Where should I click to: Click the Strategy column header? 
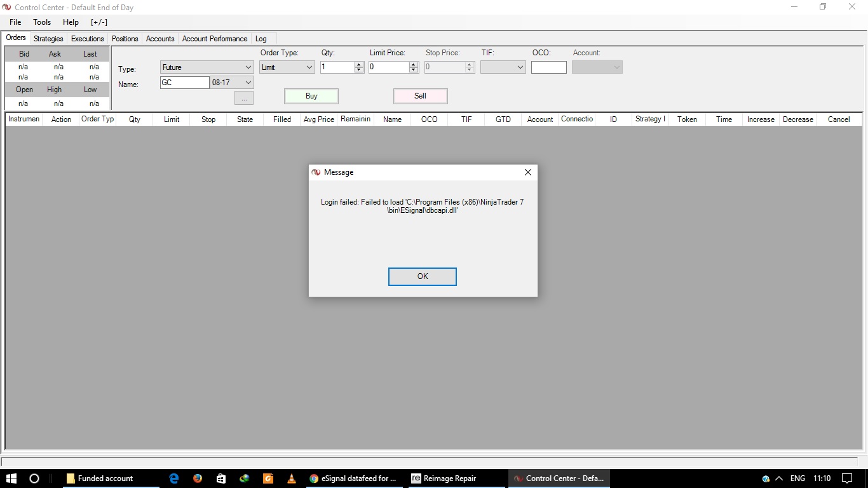(651, 119)
